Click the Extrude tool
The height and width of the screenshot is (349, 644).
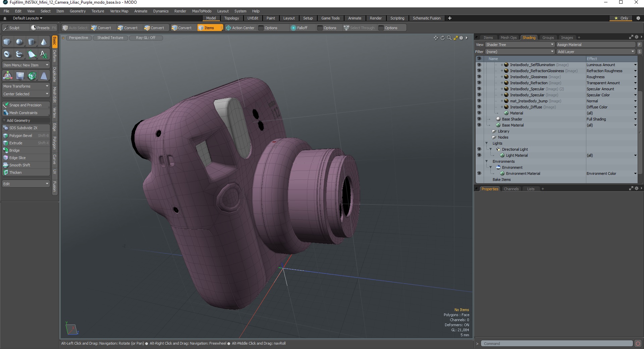pos(26,143)
